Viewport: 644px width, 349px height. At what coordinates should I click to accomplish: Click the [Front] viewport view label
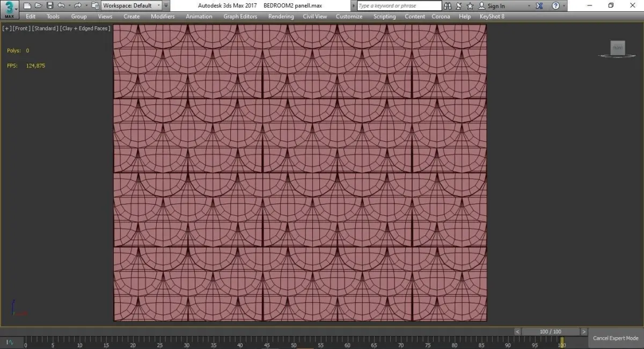tap(21, 28)
